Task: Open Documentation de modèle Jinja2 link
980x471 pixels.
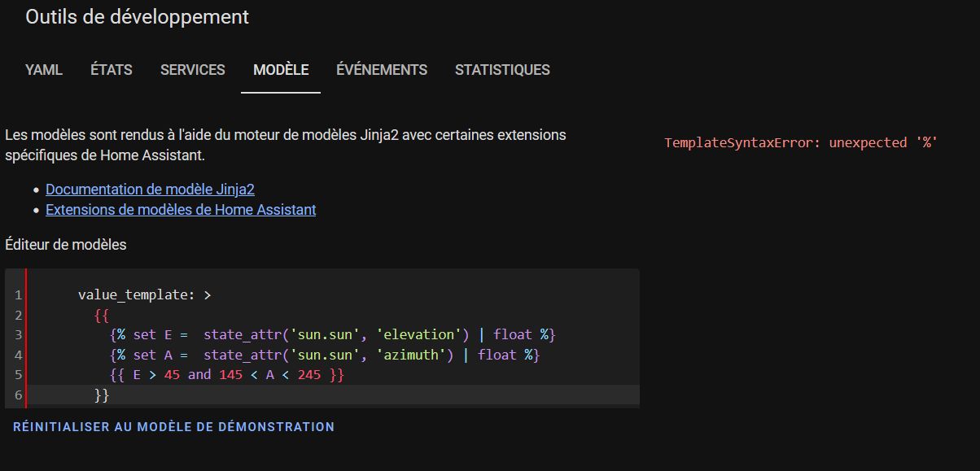Action: [150, 190]
